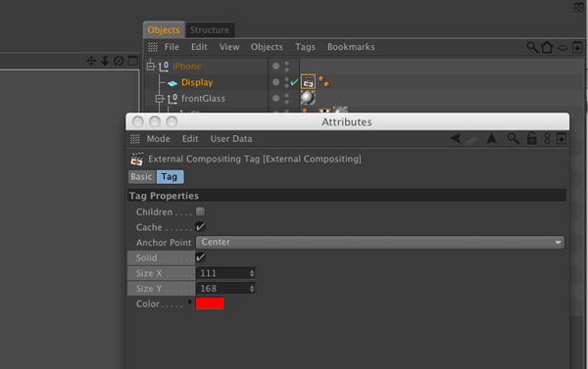Toggle the lock icon in Attributes manager
This screenshot has width=588, height=369.
532,138
